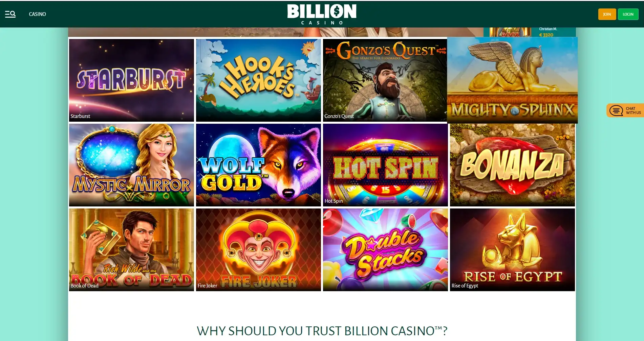Screen dimensions: 644x341
Task: Click the Billion Casino logo
Action: click(x=322, y=14)
